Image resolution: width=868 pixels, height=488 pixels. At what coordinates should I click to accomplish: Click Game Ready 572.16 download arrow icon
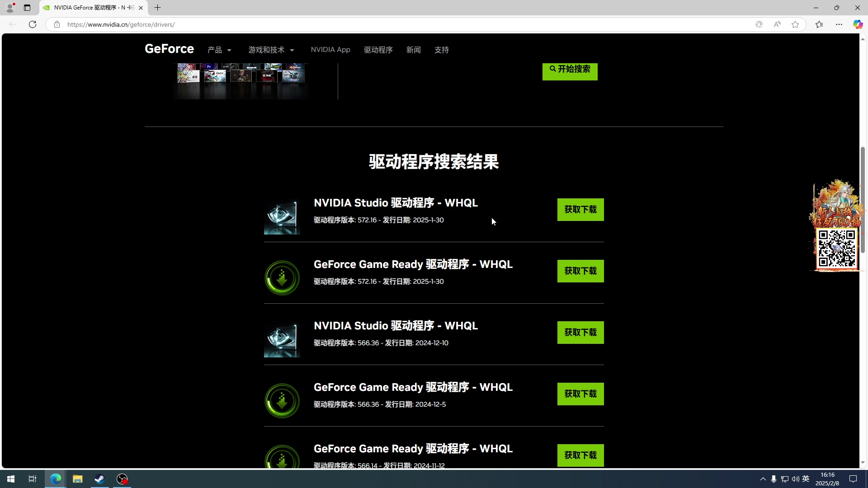click(x=282, y=278)
